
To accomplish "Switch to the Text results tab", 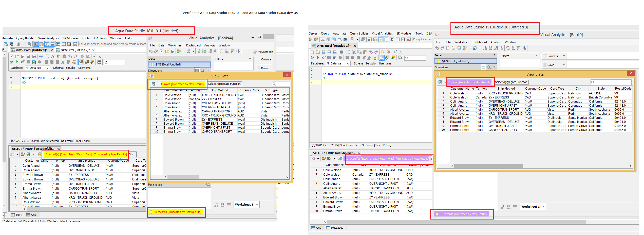I will (16, 215).
